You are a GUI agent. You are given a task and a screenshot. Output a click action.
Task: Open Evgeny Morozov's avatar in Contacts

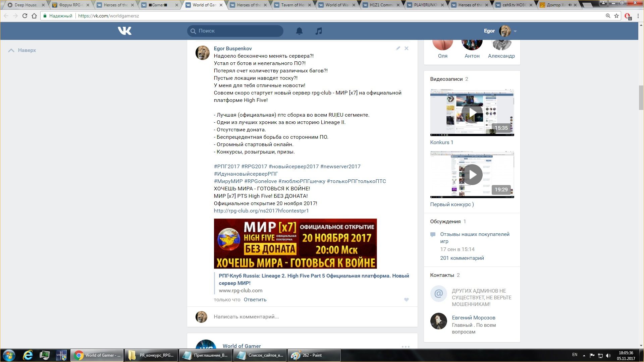[438, 321]
